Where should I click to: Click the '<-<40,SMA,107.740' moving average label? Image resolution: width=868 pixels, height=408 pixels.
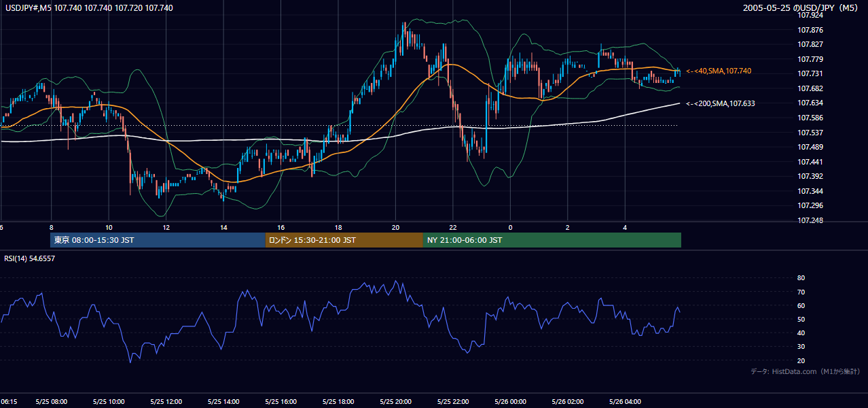[x=719, y=71]
